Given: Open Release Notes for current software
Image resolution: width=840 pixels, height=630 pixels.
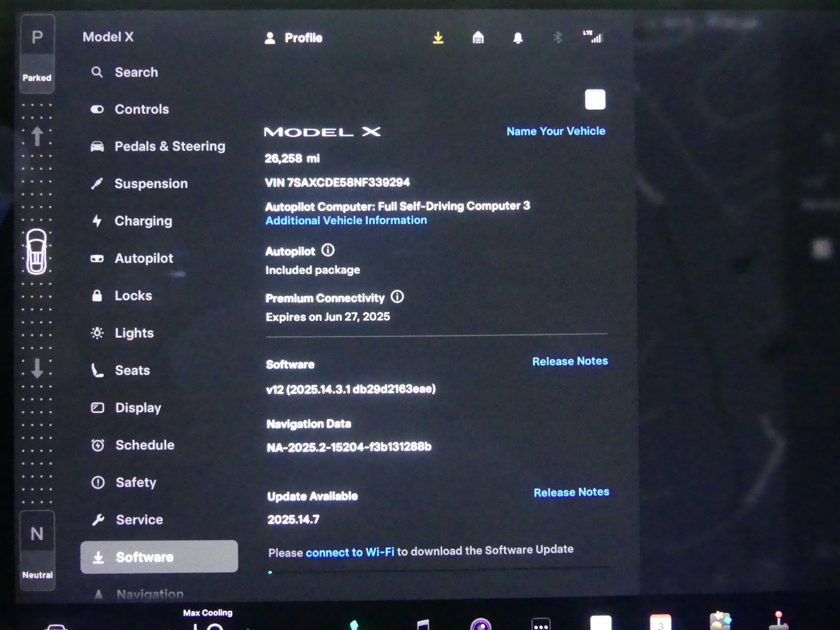Looking at the screenshot, I should pyautogui.click(x=570, y=361).
